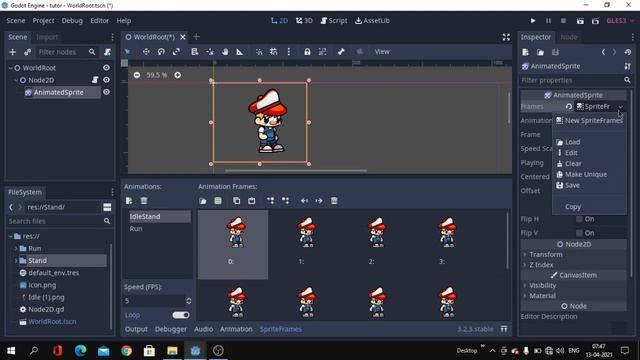The image size is (640, 360).
Task: Click the Filter properties field
Action: coord(571,80)
